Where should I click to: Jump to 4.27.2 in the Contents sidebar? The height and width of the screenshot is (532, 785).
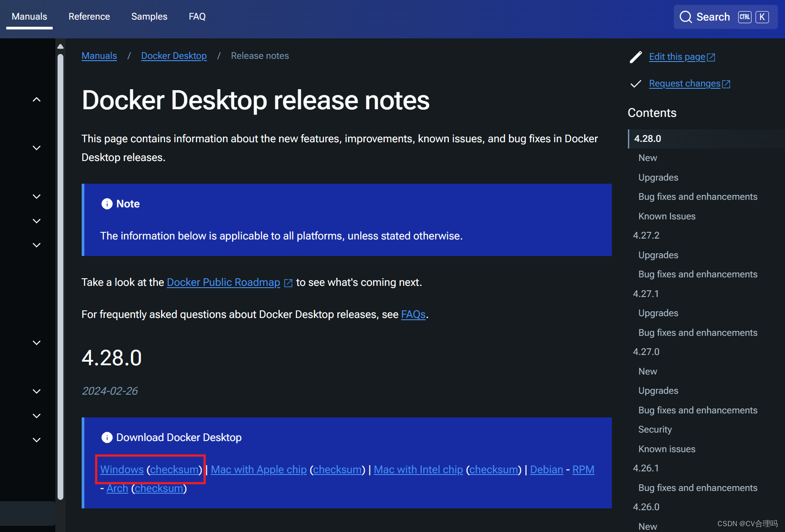point(646,235)
